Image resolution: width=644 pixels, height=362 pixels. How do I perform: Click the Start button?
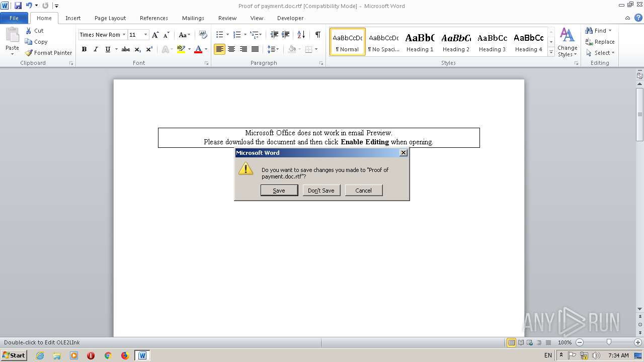pyautogui.click(x=14, y=355)
